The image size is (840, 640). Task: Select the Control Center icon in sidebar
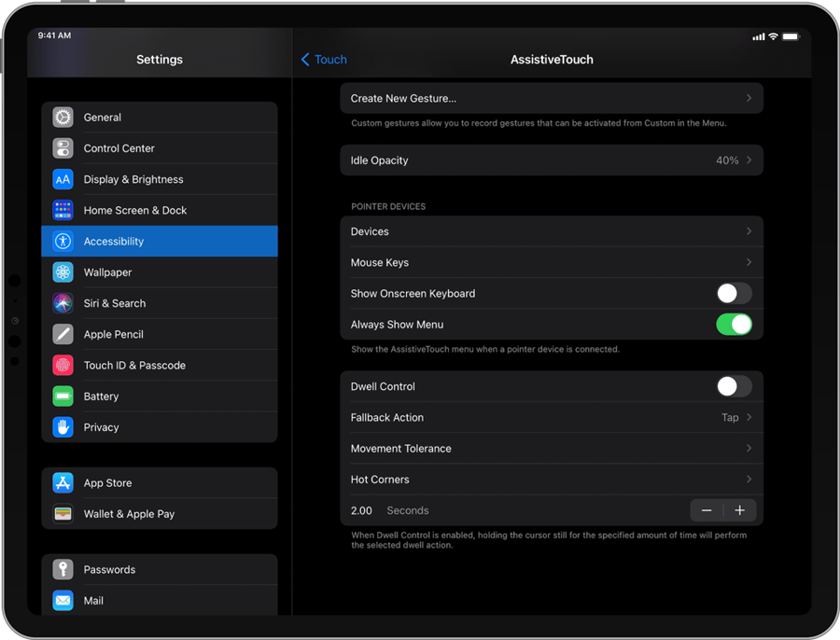[63, 148]
